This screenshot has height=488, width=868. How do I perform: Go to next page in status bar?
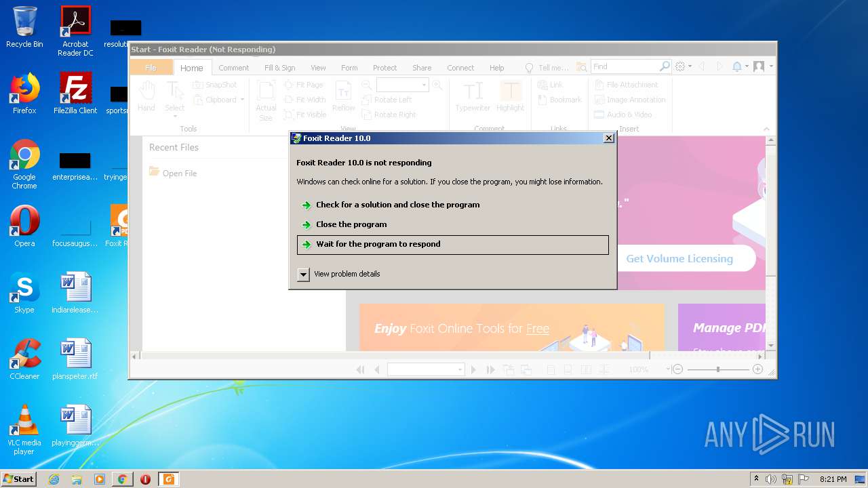pos(473,369)
